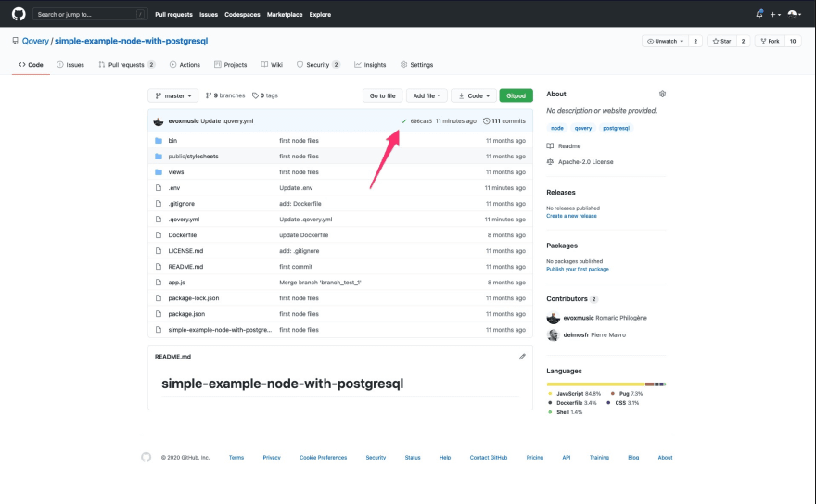
Task: Open the .gitignore file
Action: pyautogui.click(x=181, y=204)
